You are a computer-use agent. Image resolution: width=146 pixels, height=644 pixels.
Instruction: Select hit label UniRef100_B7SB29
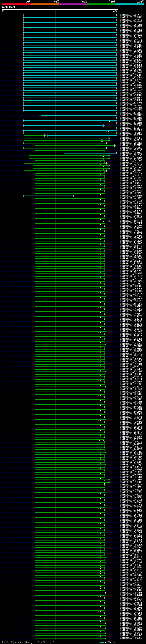click(131, 110)
